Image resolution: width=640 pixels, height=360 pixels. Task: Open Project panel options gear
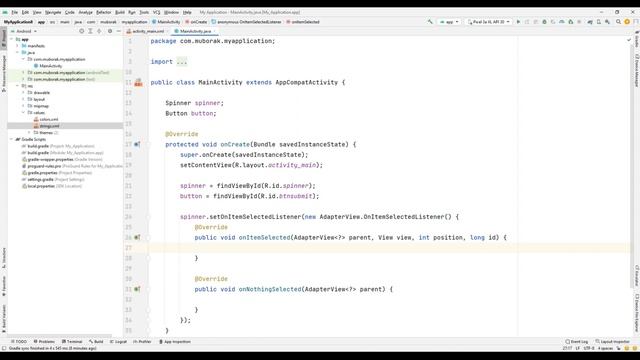click(110, 31)
